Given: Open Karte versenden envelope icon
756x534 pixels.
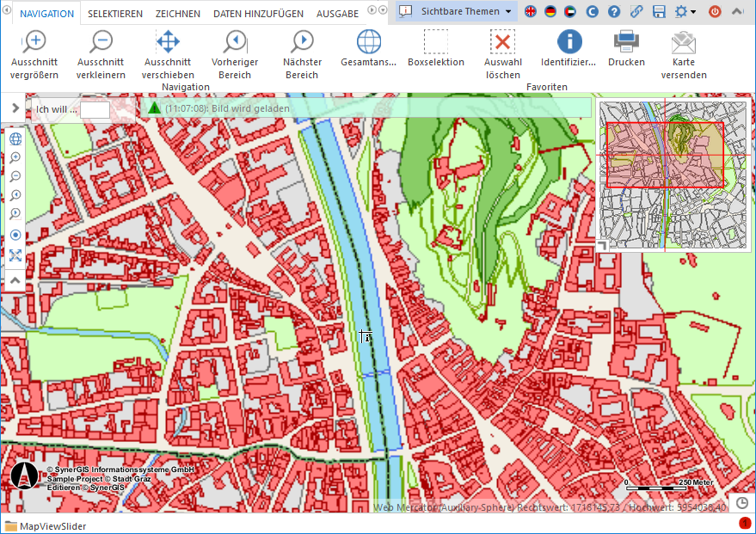Looking at the screenshot, I should click(683, 41).
